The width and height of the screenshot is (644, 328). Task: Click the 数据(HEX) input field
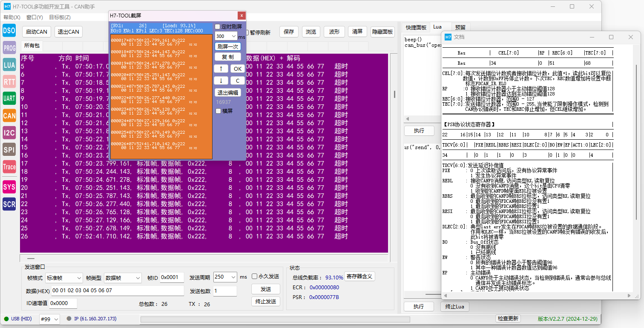pos(117,291)
